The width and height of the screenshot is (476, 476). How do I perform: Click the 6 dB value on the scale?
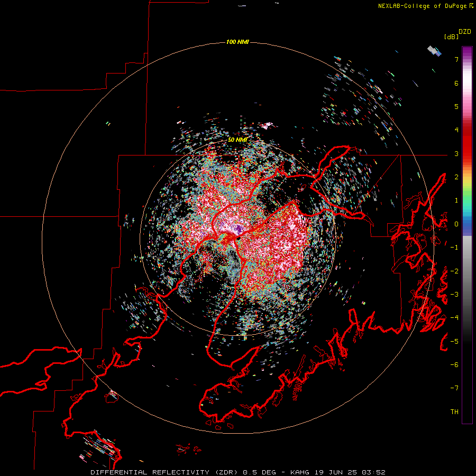[x=456, y=83]
